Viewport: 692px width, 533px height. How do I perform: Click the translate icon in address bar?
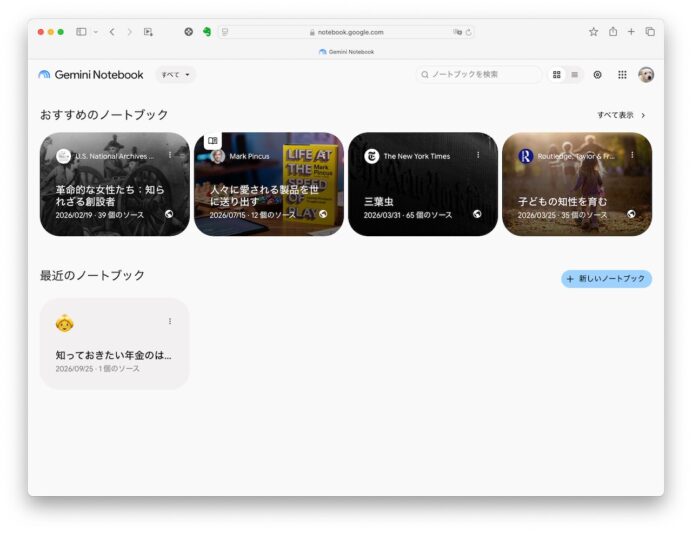pos(457,32)
